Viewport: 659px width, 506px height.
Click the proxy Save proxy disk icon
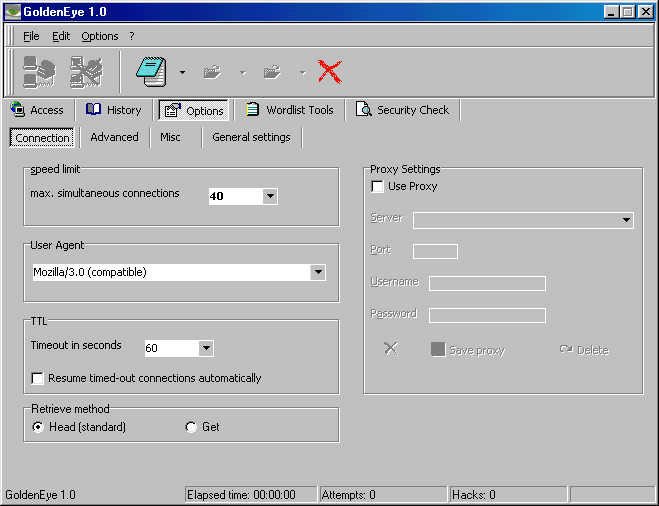pos(437,350)
